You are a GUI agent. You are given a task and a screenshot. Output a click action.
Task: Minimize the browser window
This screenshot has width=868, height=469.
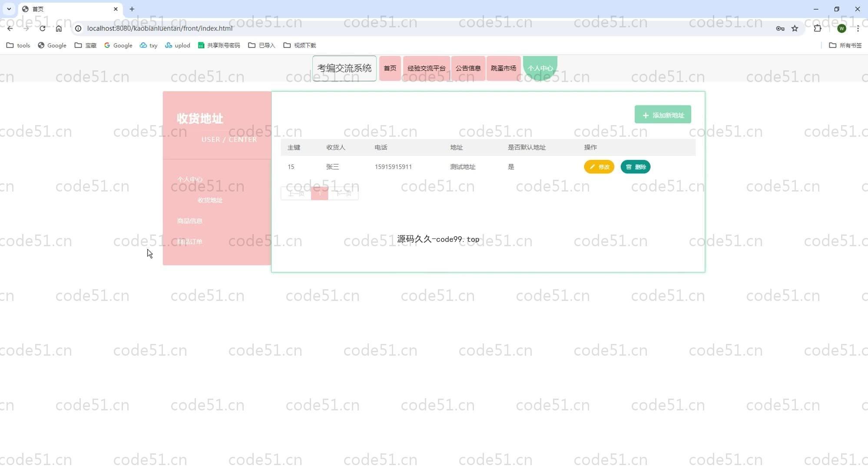click(x=816, y=9)
